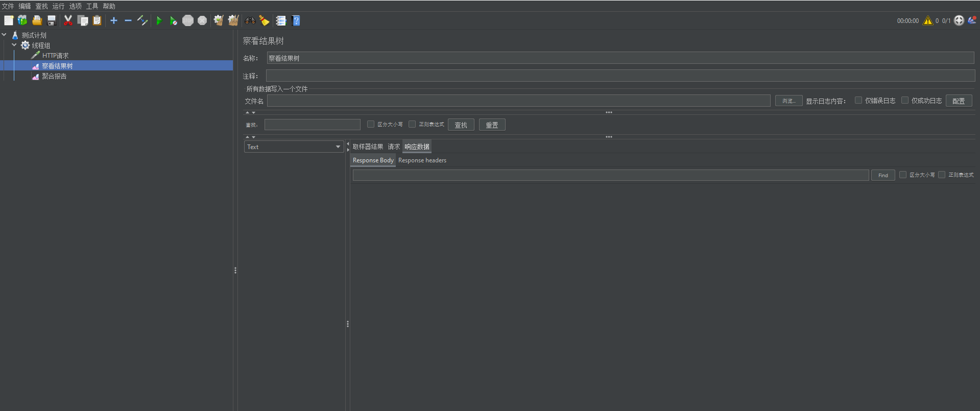Collapse the 测试计划 tree node arrow
The image size is (980, 411).
tap(4, 35)
